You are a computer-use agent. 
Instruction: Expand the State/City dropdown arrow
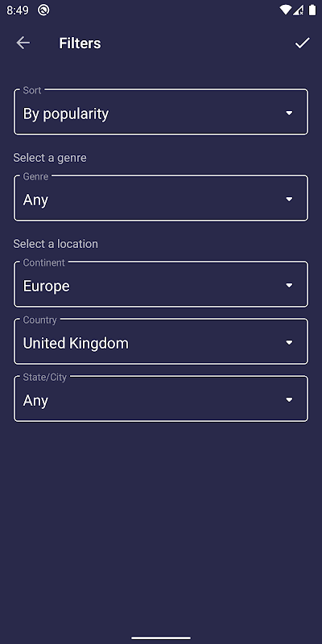pos(289,399)
